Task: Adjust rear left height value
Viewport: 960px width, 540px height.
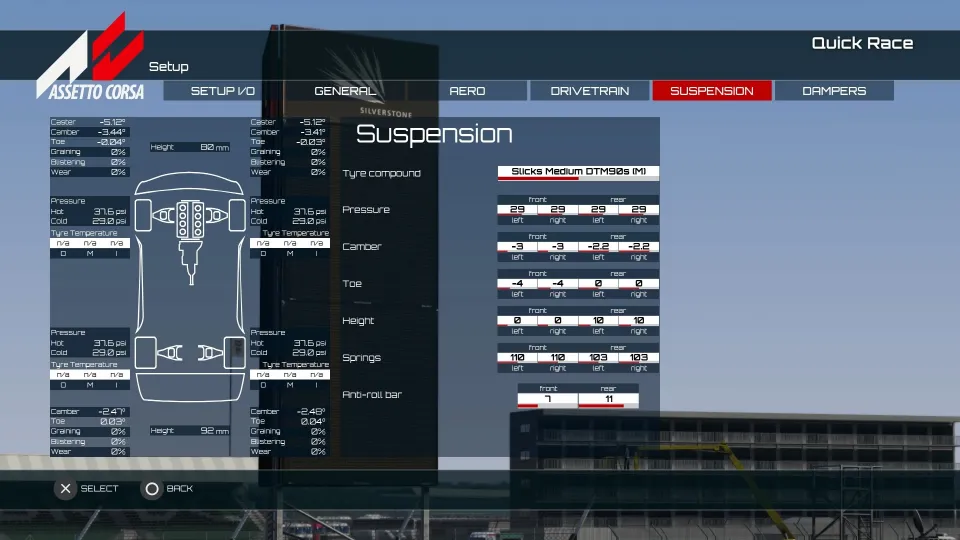Action: 598,321
